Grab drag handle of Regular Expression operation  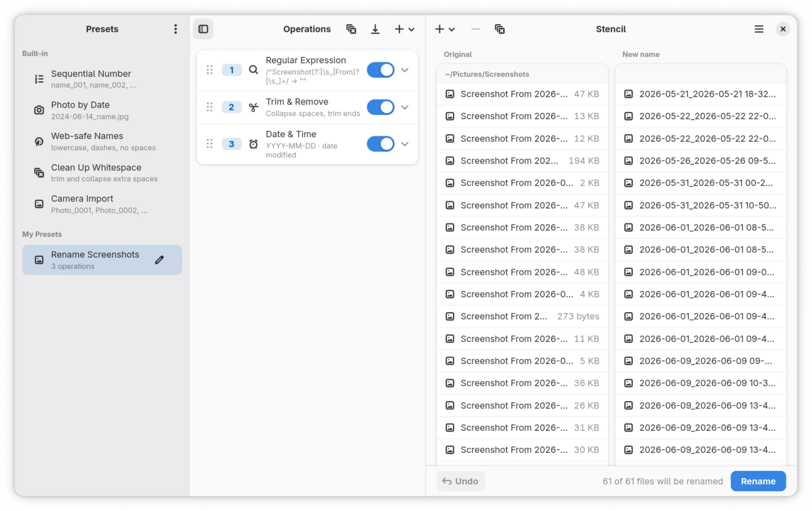pyautogui.click(x=209, y=70)
